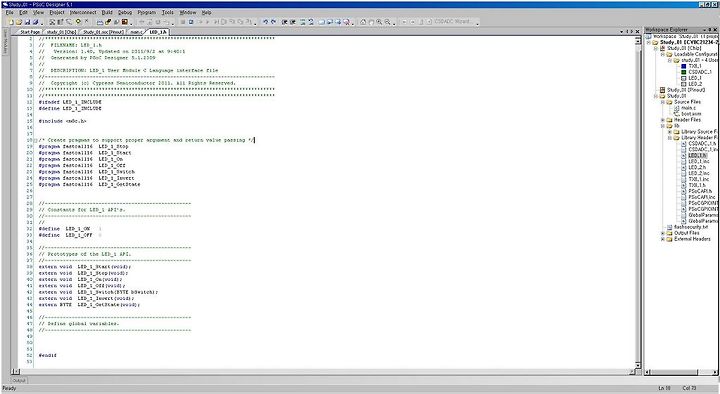Click the X icon beside the yellow circle
720x394 pixels.
tap(86, 21)
